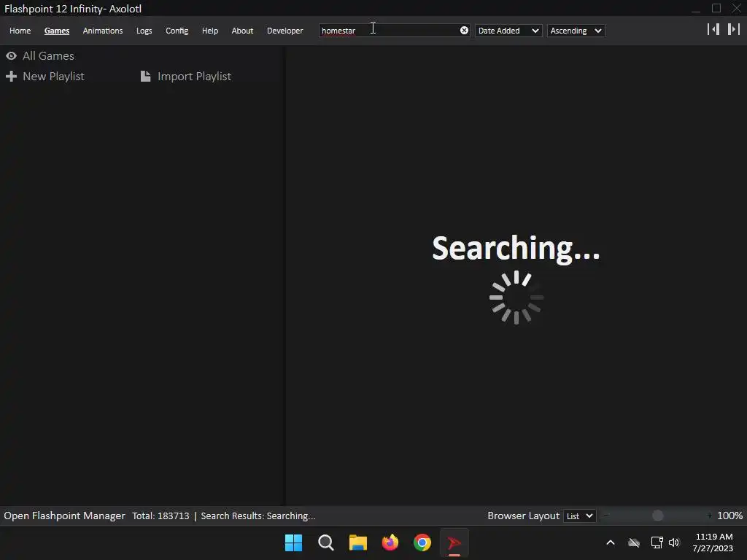The width and height of the screenshot is (747, 560).
Task: Open the Developer tab
Action: (x=285, y=31)
